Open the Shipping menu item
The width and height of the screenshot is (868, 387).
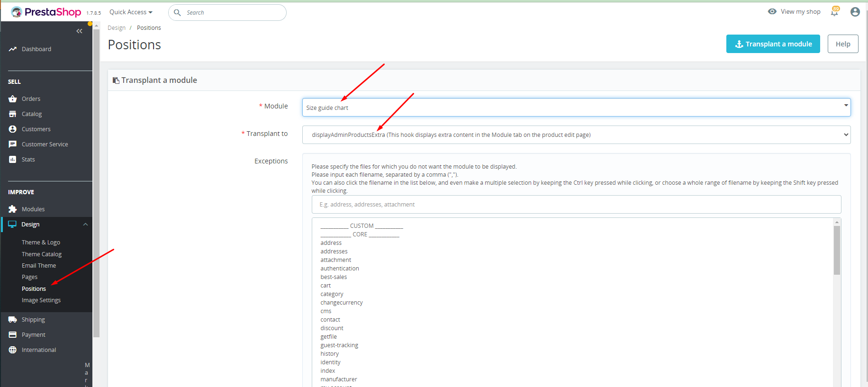[x=33, y=320]
